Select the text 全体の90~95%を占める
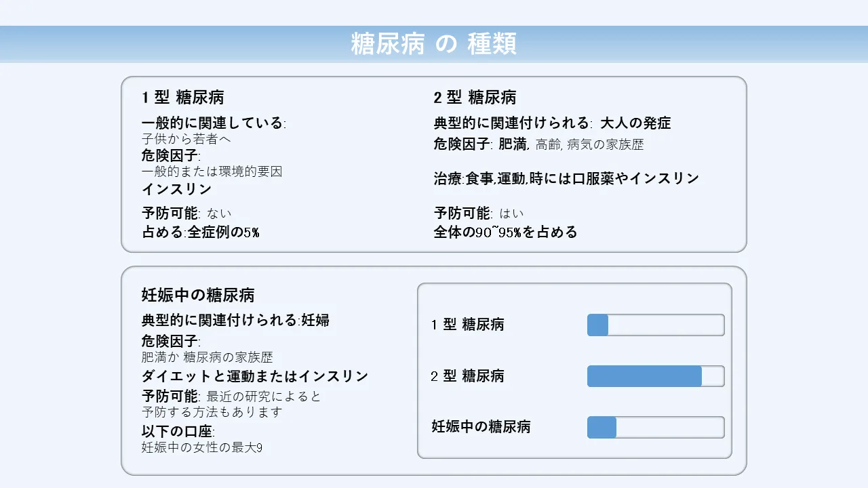Viewport: 868px width, 488px height. (506, 232)
